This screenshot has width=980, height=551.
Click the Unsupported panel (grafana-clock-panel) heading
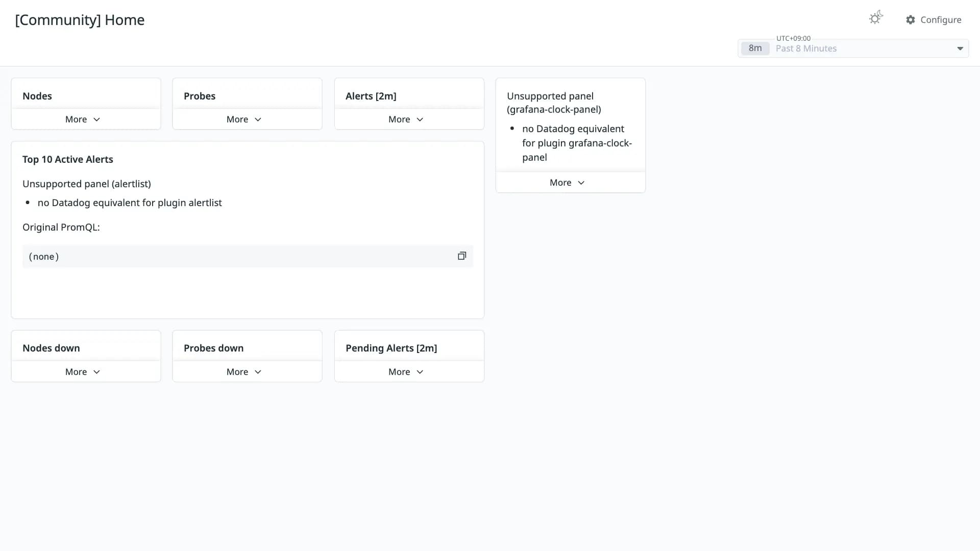[x=554, y=103]
